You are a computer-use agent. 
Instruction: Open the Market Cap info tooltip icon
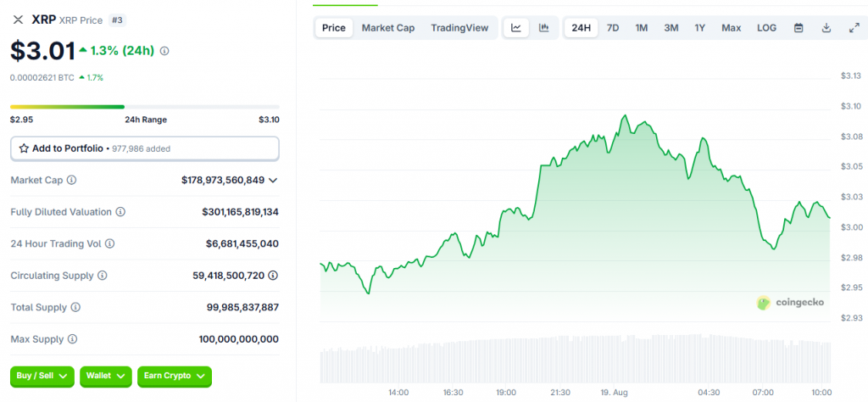[71, 180]
